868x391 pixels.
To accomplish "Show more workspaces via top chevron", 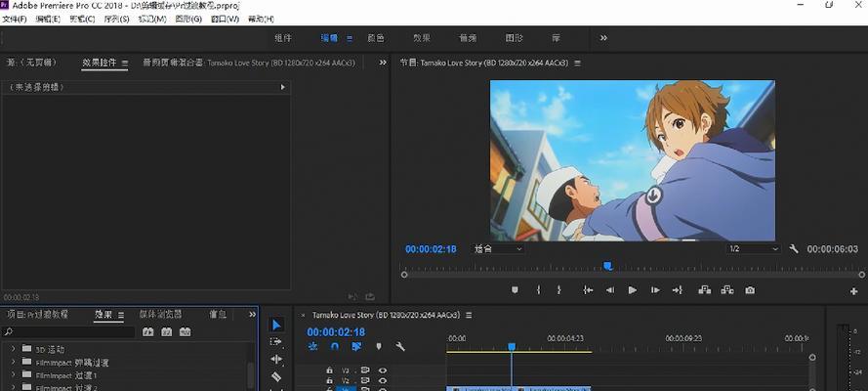I will [x=603, y=38].
